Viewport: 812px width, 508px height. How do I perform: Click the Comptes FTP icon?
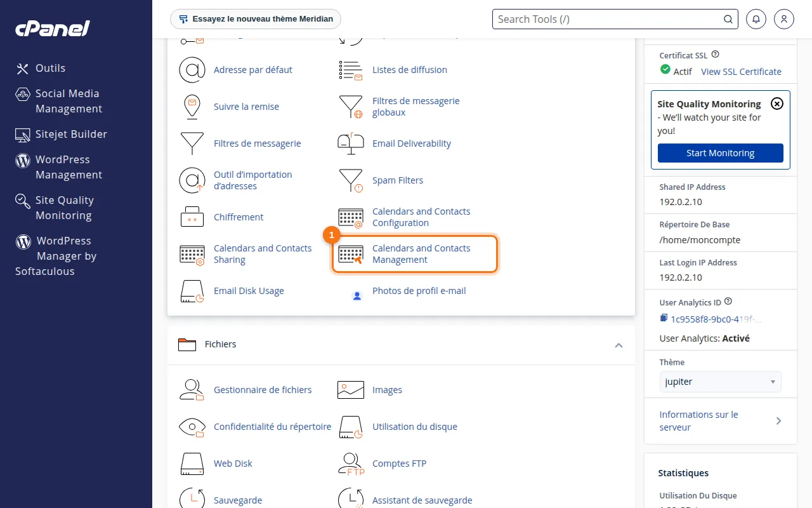pyautogui.click(x=350, y=464)
